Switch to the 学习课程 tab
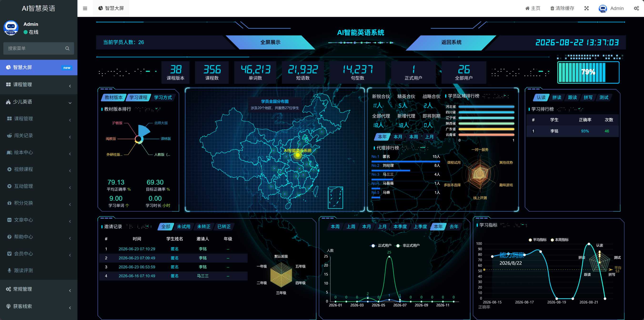 138,97
